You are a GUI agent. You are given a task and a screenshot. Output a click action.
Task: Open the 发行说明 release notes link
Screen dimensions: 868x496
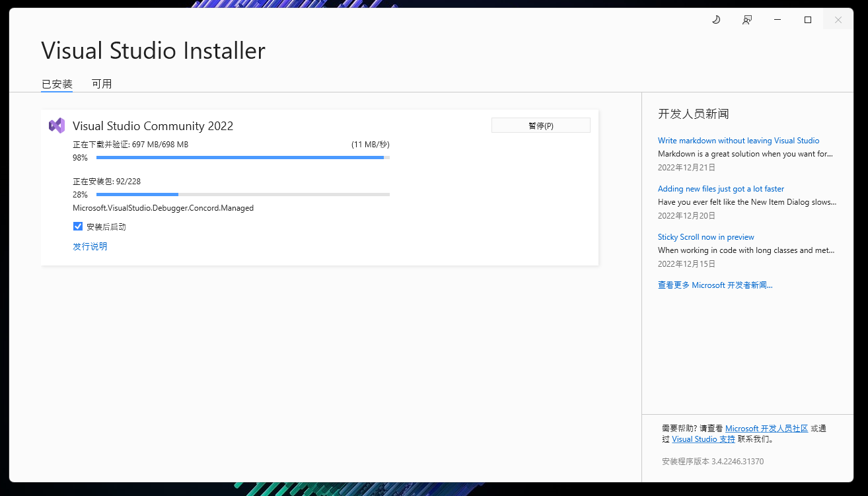tap(90, 246)
